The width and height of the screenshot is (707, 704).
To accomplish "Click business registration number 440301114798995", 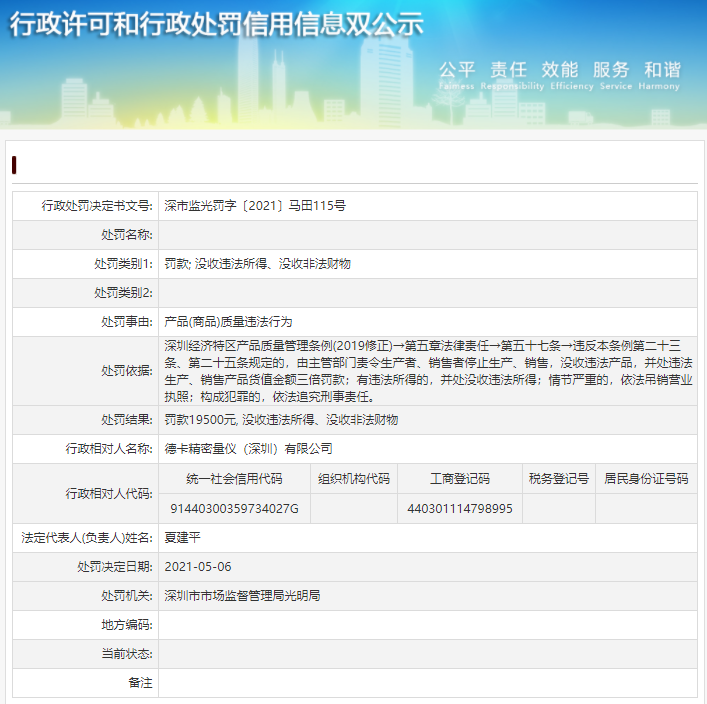I will (x=460, y=508).
